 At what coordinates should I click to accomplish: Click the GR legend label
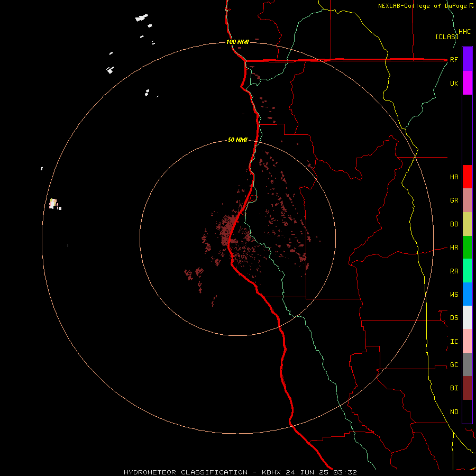454,200
